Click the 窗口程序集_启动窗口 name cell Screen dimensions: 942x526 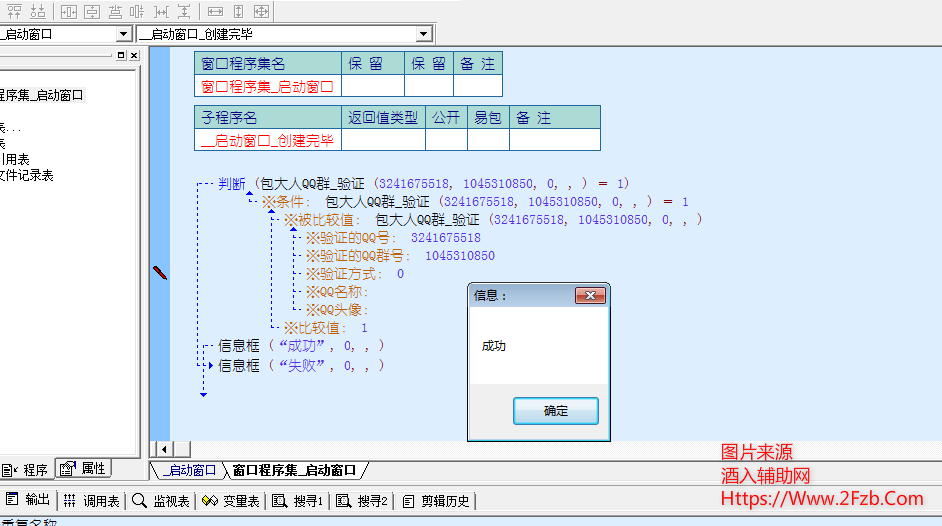click(268, 86)
